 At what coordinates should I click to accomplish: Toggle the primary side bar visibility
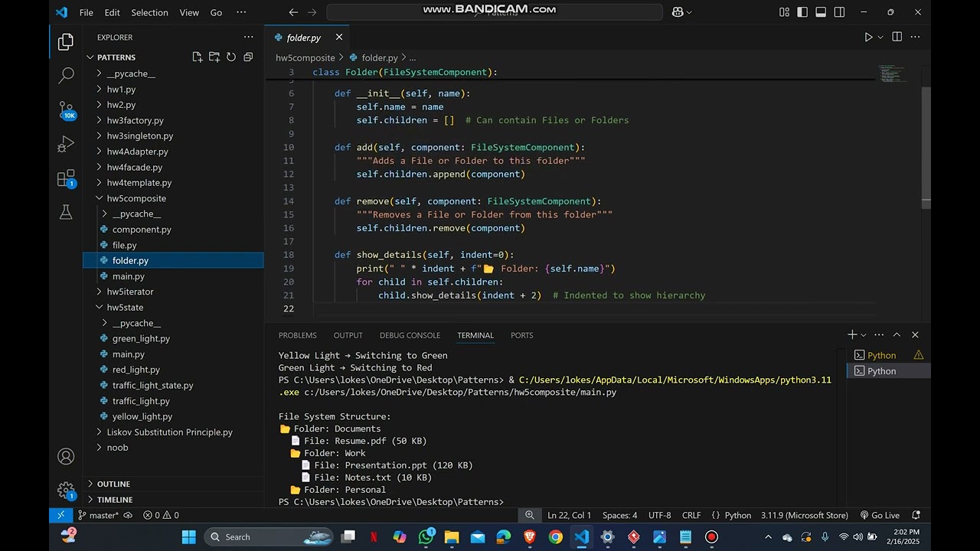point(802,12)
